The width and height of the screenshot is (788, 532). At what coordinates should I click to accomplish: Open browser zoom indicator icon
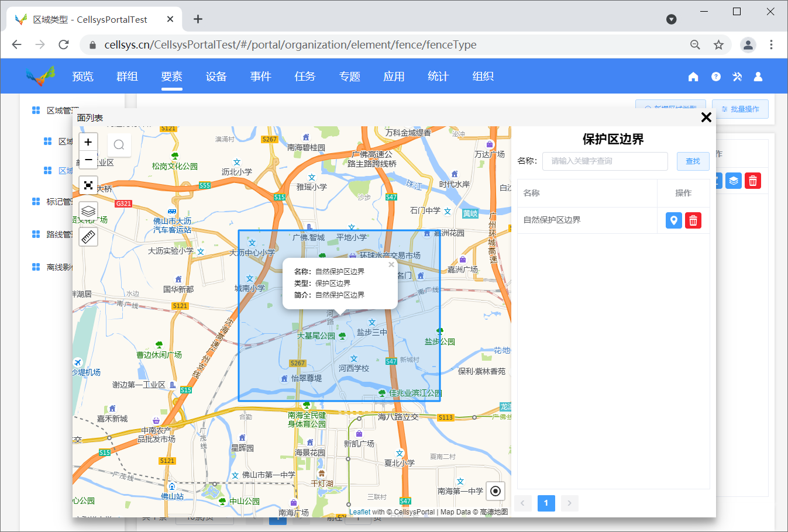pyautogui.click(x=695, y=45)
